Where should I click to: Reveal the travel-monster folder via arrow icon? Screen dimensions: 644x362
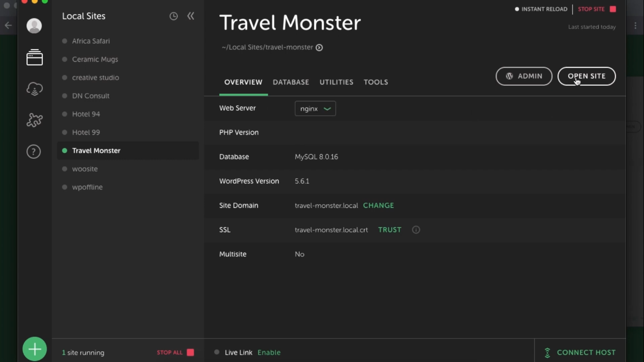(319, 48)
